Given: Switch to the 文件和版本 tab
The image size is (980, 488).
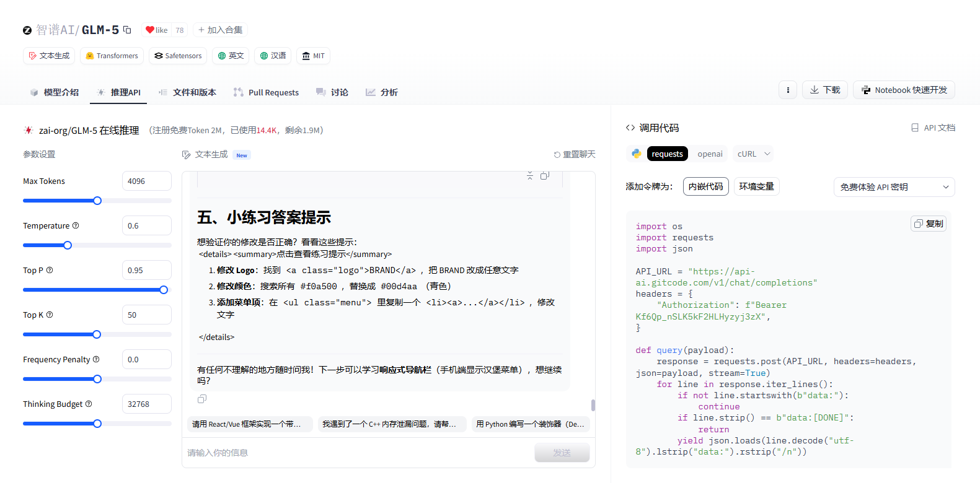Looking at the screenshot, I should [x=187, y=92].
